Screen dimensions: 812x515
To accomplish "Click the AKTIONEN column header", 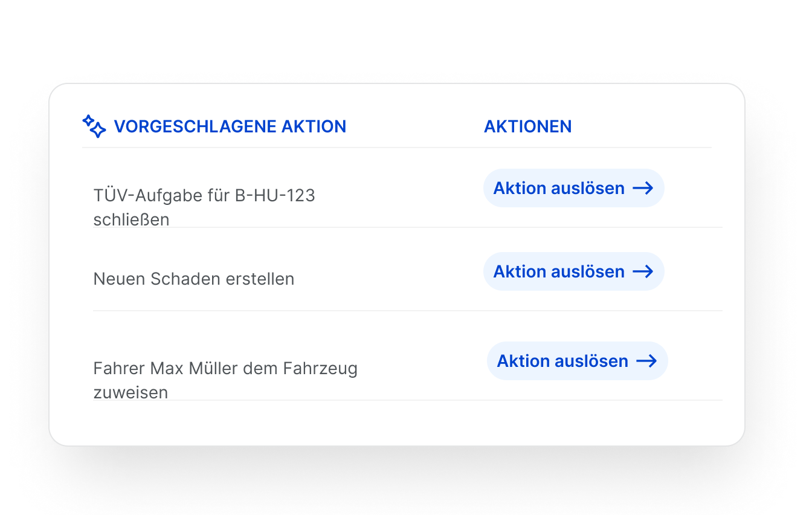I will 527,126.
